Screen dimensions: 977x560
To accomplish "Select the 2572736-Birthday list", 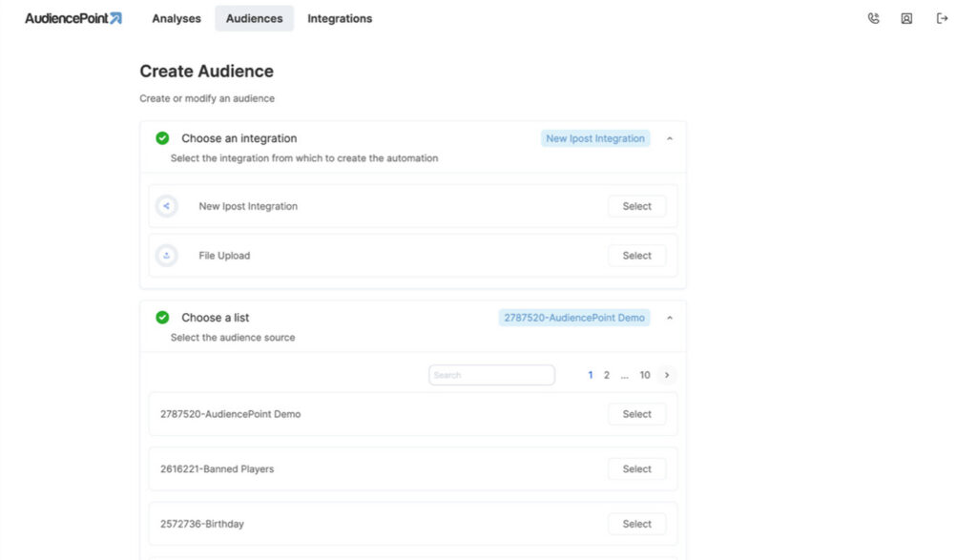I will coord(636,524).
